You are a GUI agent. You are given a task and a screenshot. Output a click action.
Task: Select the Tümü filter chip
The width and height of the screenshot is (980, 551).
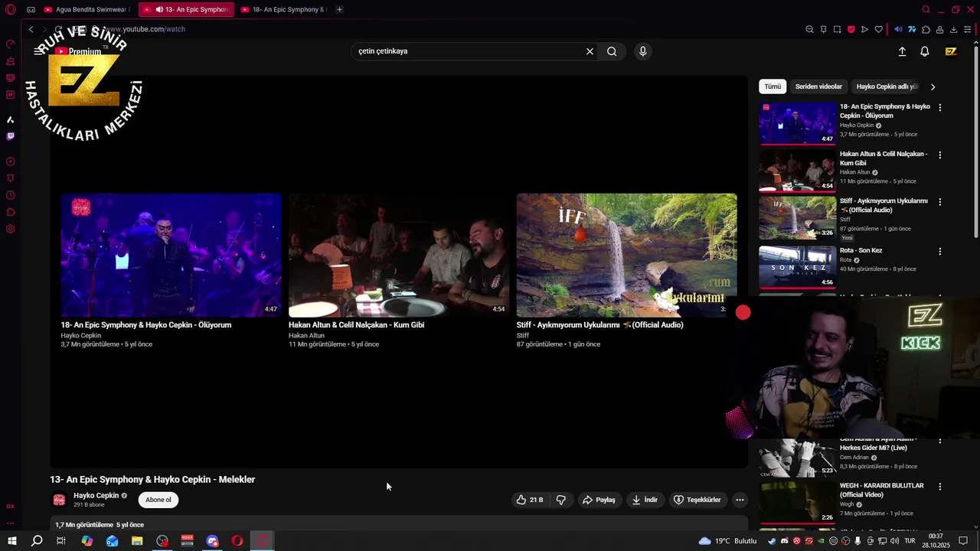773,86
